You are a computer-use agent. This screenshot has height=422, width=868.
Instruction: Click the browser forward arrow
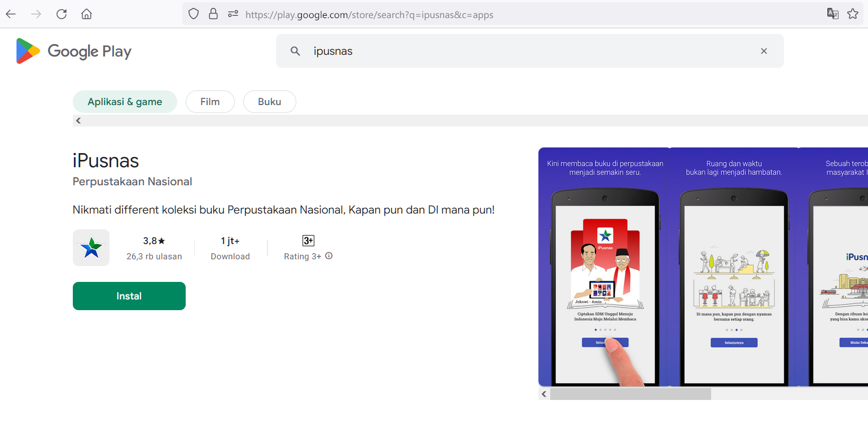[x=36, y=14]
